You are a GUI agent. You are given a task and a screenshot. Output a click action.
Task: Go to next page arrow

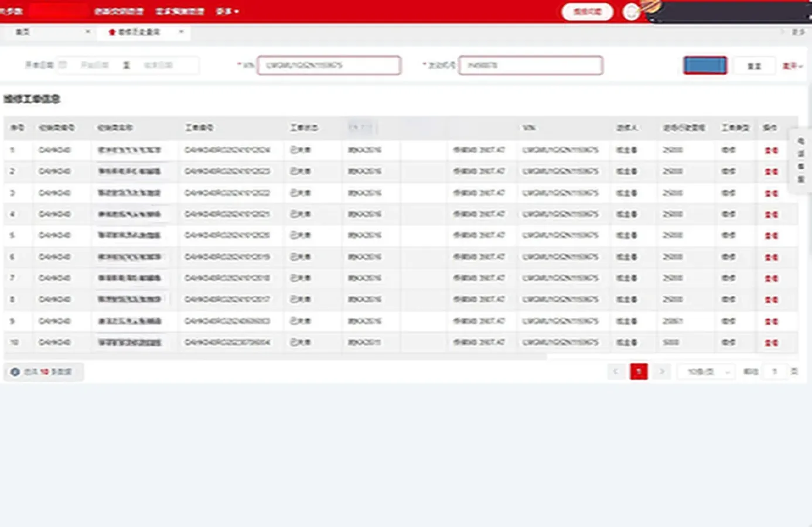[x=661, y=371]
